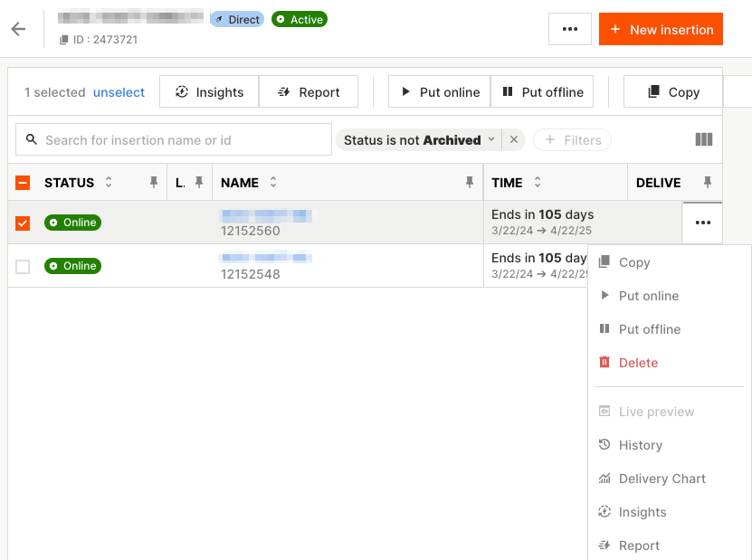This screenshot has width=752, height=560.
Task: Toggle the select-all header checkbox
Action: point(24,183)
